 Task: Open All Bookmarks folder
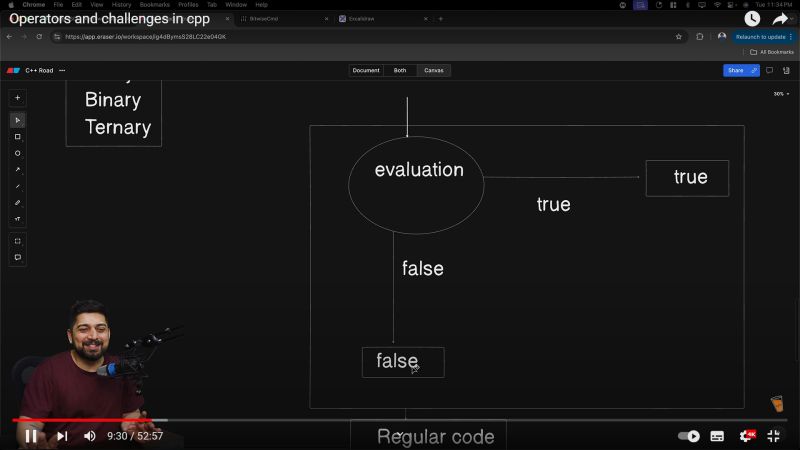click(772, 52)
